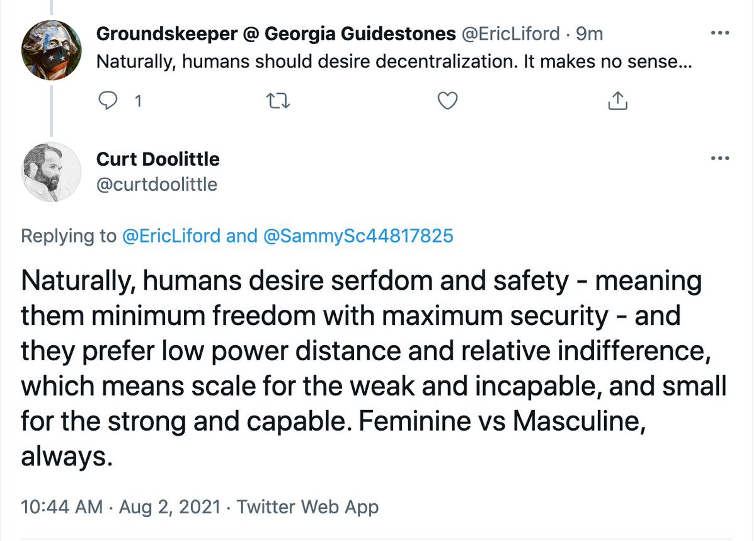756x541 pixels.
Task: Open the 9m timestamp of first tweet
Action: click(590, 34)
